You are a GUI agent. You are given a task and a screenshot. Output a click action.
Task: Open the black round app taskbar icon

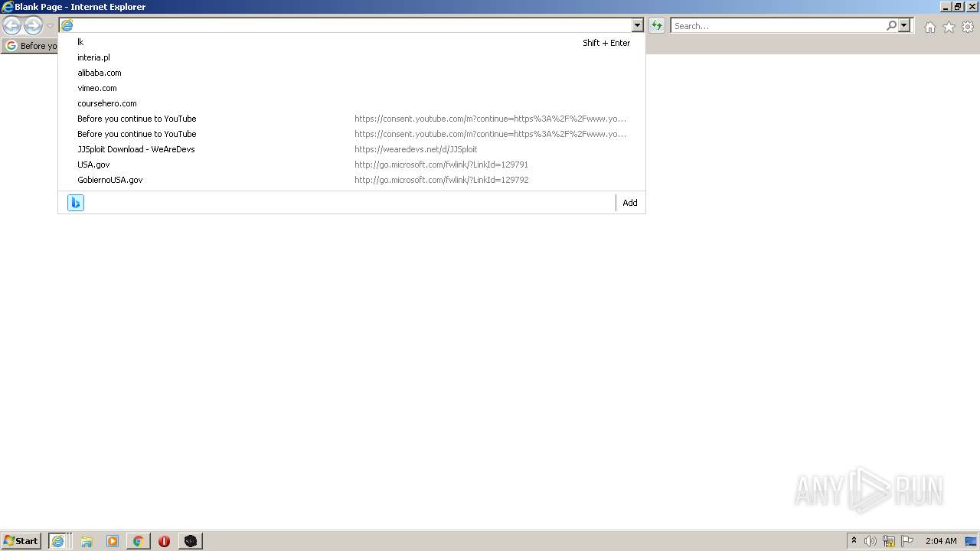click(191, 541)
